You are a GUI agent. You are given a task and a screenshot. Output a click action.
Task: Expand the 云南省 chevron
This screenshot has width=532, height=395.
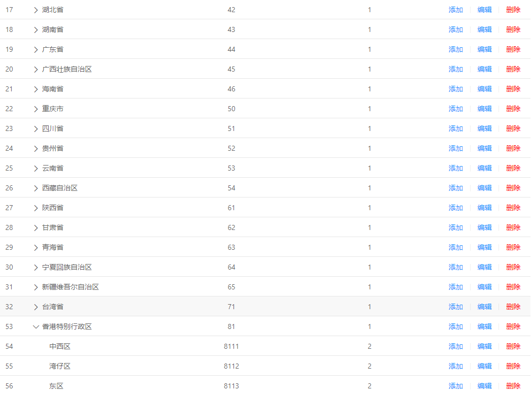click(x=36, y=169)
